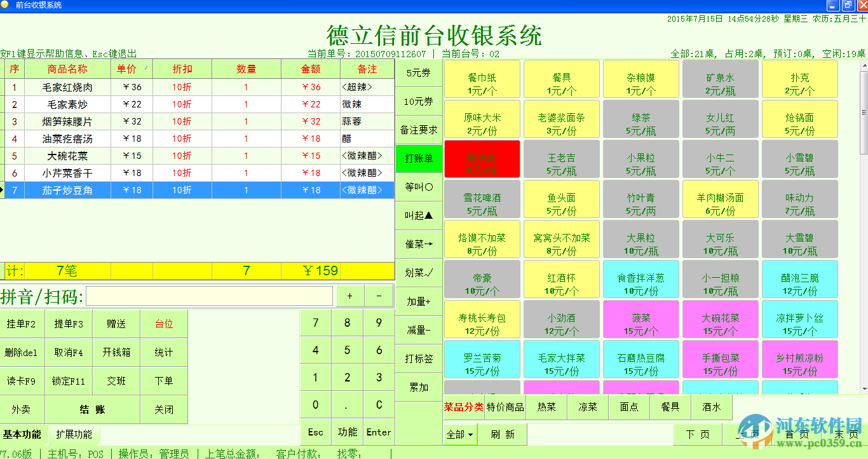Click the 结账 checkout button

(x=92, y=409)
